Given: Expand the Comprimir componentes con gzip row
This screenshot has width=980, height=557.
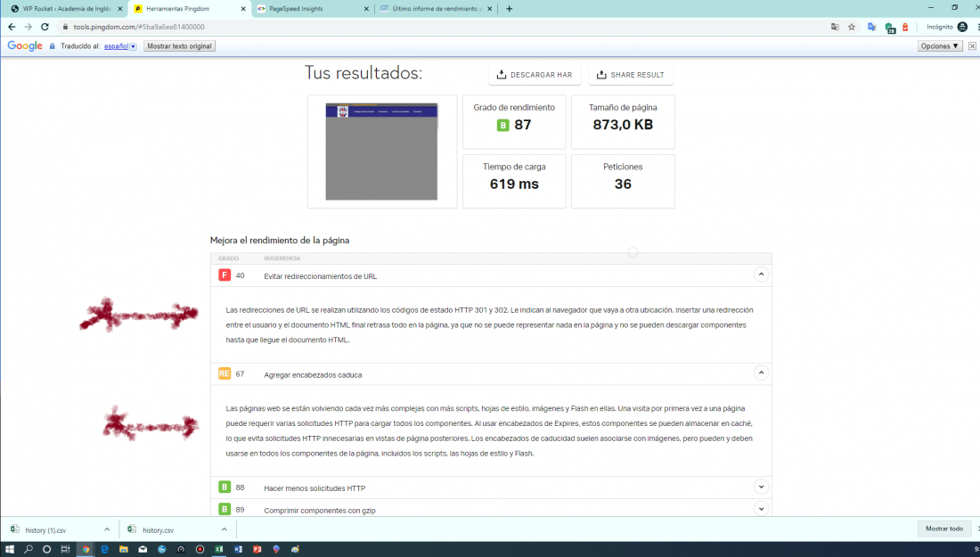Looking at the screenshot, I should pyautogui.click(x=761, y=509).
